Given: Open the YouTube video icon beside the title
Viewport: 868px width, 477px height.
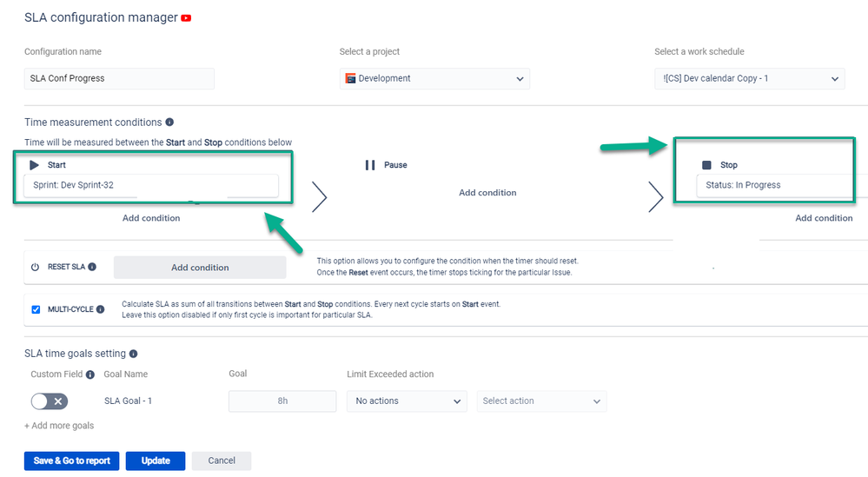Looking at the screenshot, I should 186,18.
